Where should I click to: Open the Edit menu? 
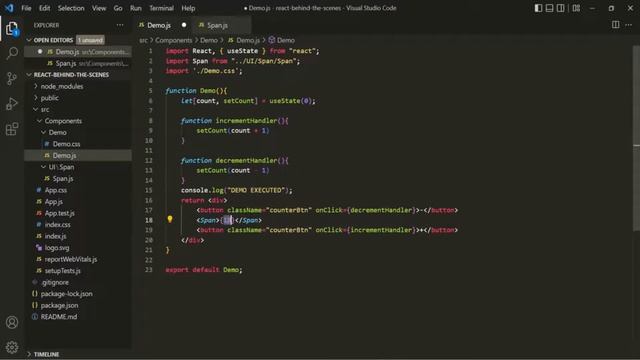[44, 8]
